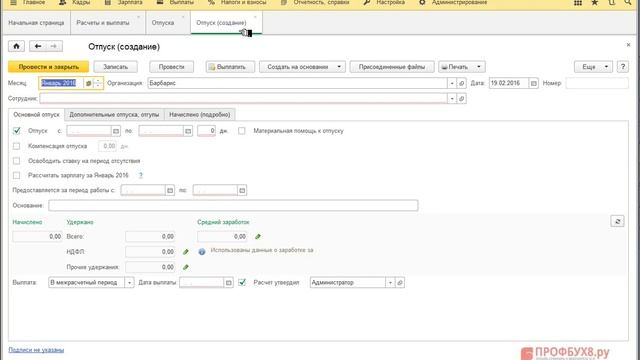Open calendar for Дата выплаты
The width and height of the screenshot is (640, 360).
(x=229, y=282)
